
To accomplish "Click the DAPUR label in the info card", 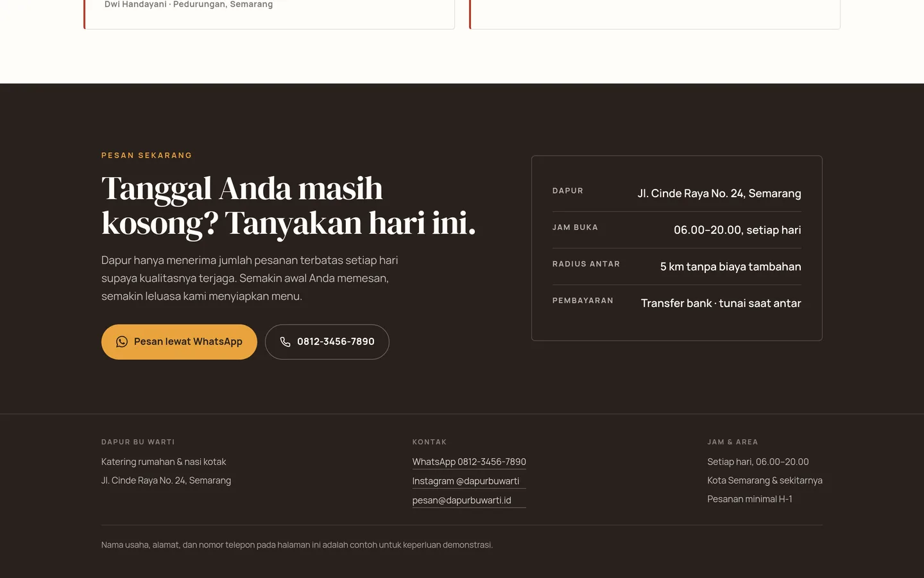I will (x=568, y=191).
